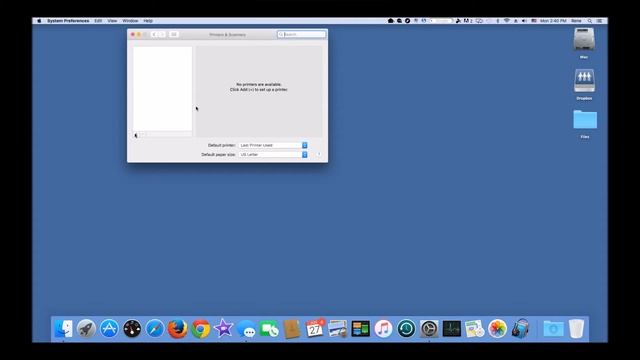Viewport: 640px width, 360px height.
Task: Open the dark Mission Control-style icon in Dock
Action: pos(360,329)
